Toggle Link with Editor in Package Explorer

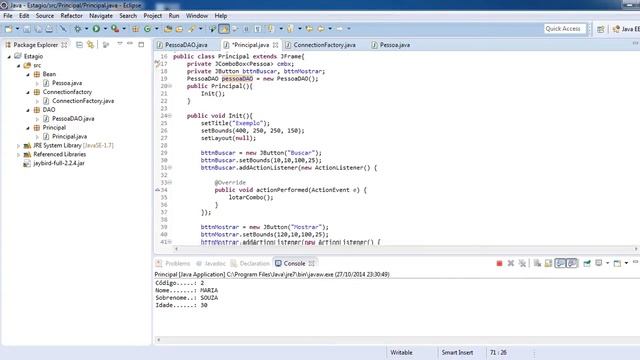(x=90, y=44)
